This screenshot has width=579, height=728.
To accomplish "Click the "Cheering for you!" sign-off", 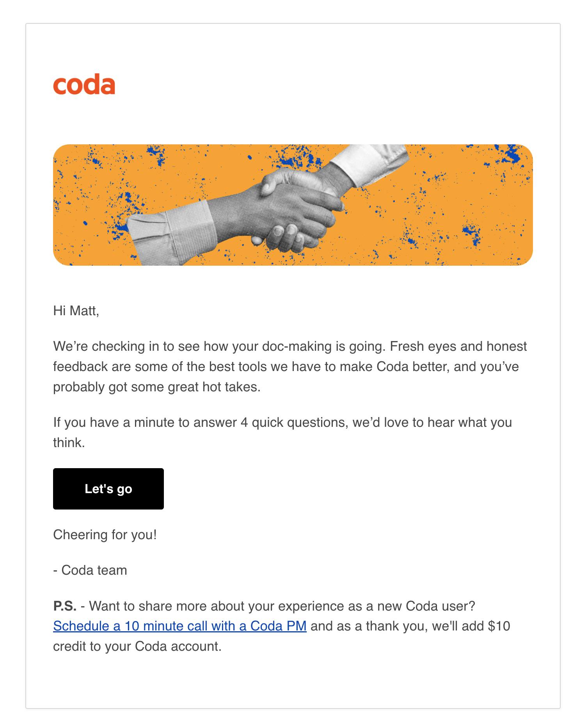I will point(105,534).
